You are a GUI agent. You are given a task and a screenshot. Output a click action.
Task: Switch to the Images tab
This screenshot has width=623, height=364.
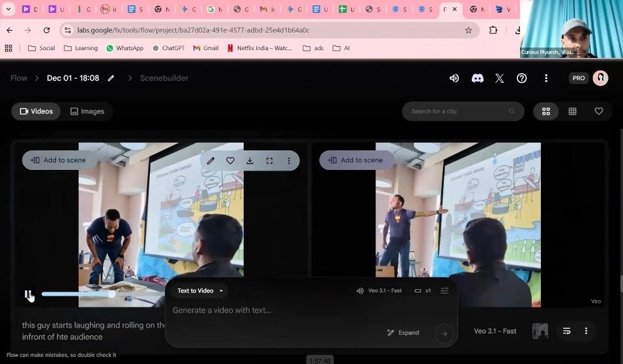[x=87, y=111]
